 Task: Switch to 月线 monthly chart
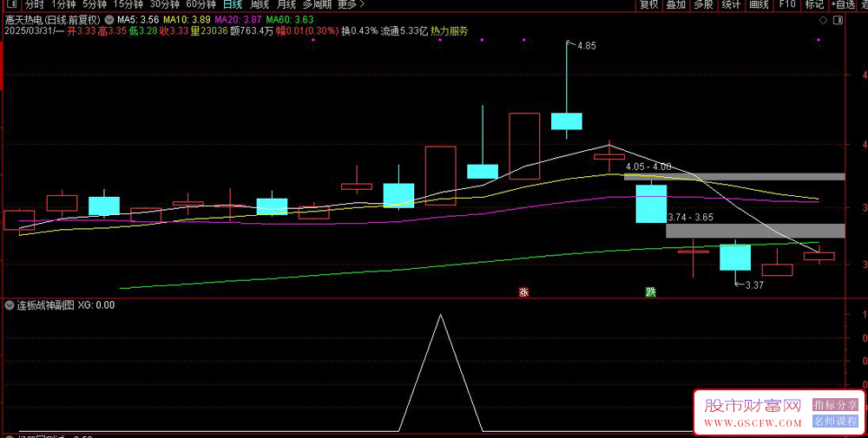coord(286,4)
